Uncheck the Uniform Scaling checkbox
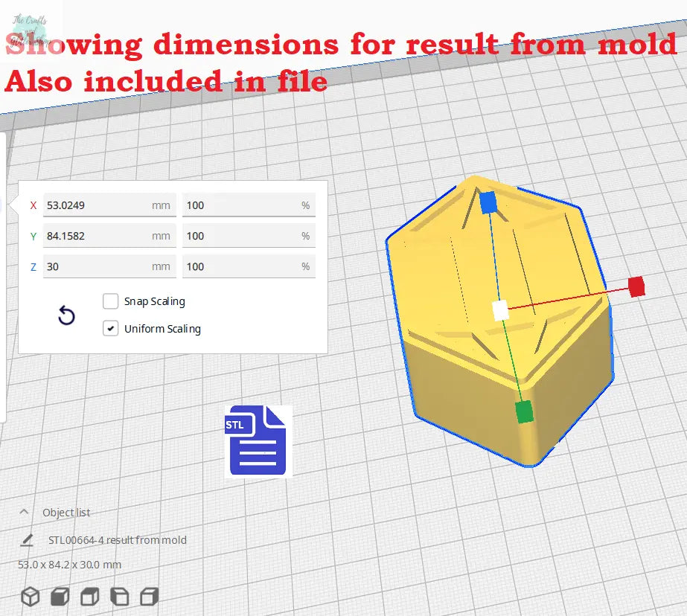This screenshot has height=616, width=687. [111, 328]
